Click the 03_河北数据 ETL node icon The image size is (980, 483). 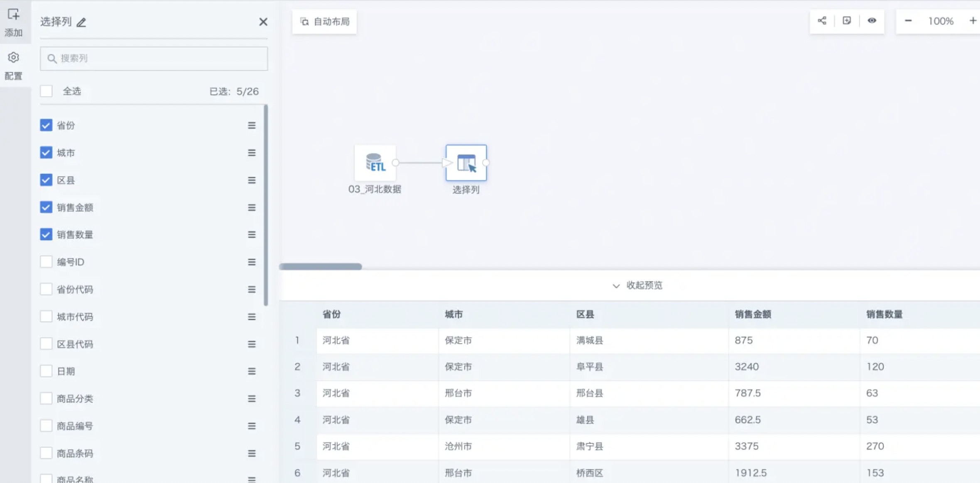[x=375, y=163]
